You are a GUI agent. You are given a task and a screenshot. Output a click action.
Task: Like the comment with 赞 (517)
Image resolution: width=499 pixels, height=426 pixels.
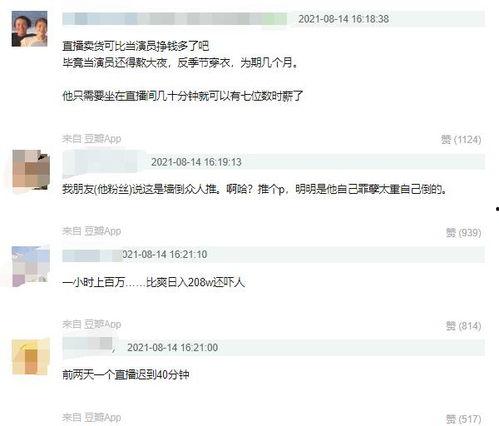coord(463,419)
